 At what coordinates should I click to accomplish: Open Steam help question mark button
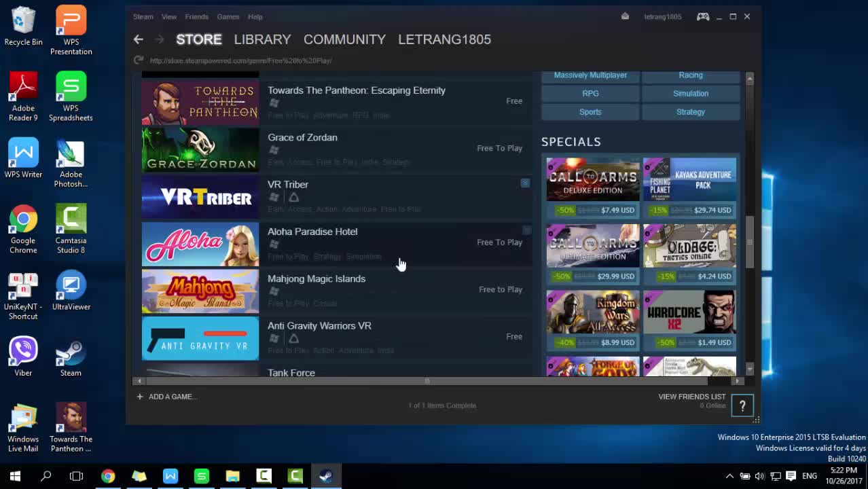coord(742,406)
